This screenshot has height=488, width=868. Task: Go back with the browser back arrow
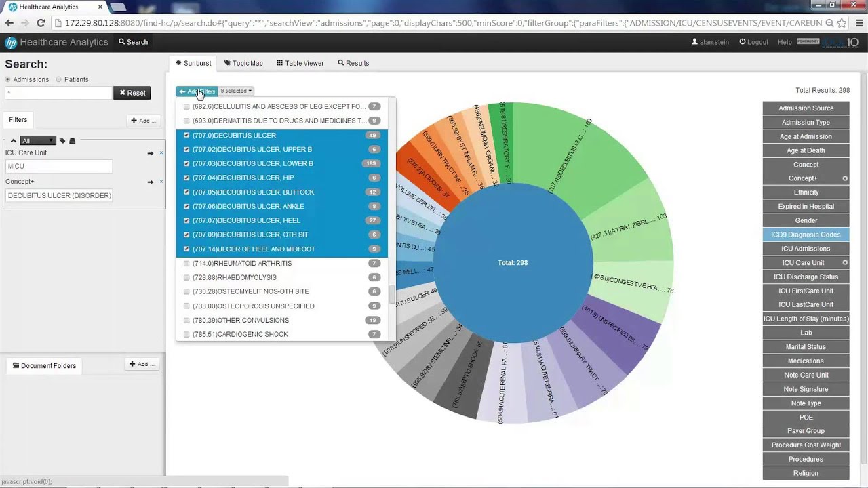pyautogui.click(x=9, y=22)
